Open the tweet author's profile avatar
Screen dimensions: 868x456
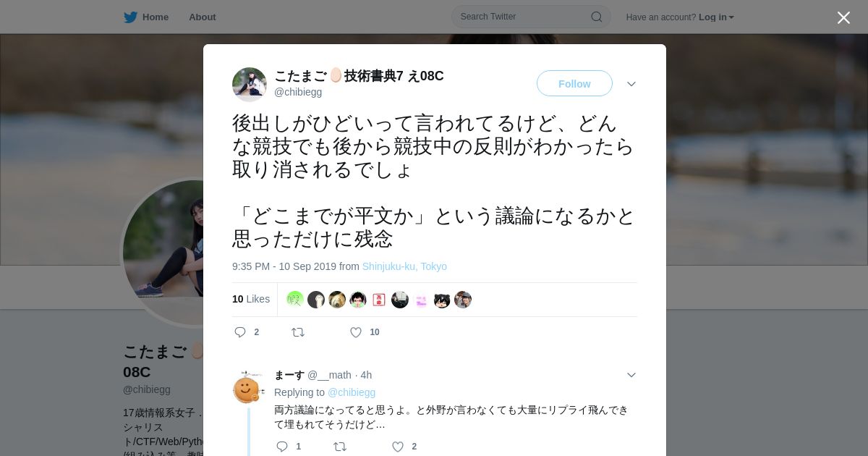(x=250, y=85)
